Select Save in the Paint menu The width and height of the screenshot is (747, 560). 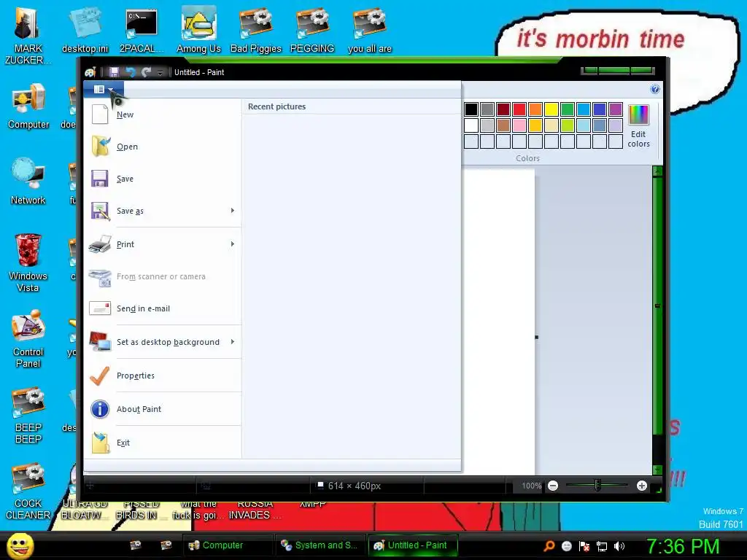pyautogui.click(x=163, y=179)
